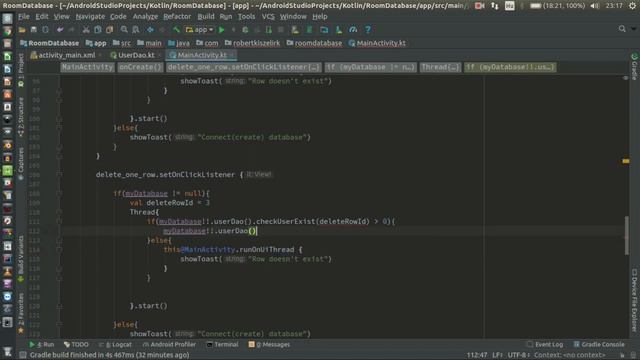Click the MainActivity code breadcrumb
640x360 pixels.
(87, 67)
